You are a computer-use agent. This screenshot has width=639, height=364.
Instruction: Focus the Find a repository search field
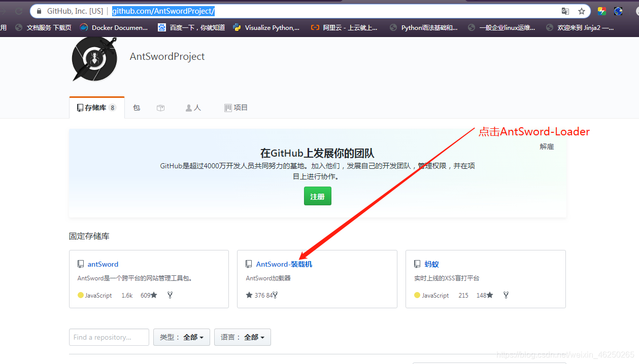coord(109,337)
